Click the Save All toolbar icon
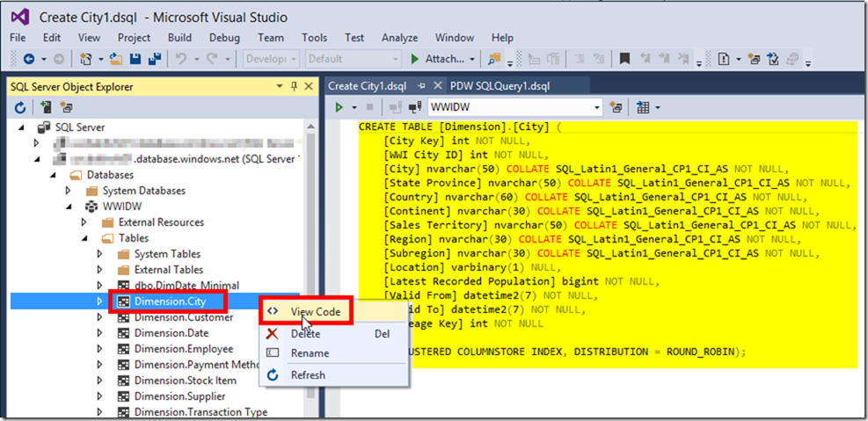 coord(155,59)
